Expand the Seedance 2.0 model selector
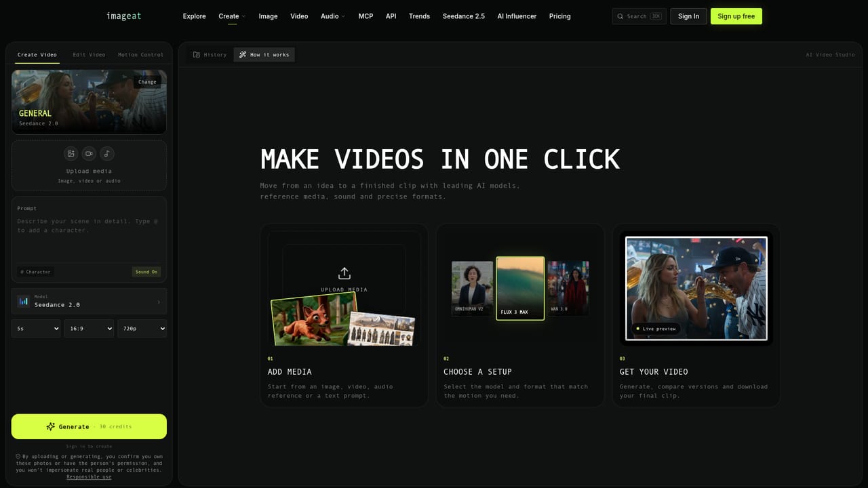 click(x=89, y=302)
